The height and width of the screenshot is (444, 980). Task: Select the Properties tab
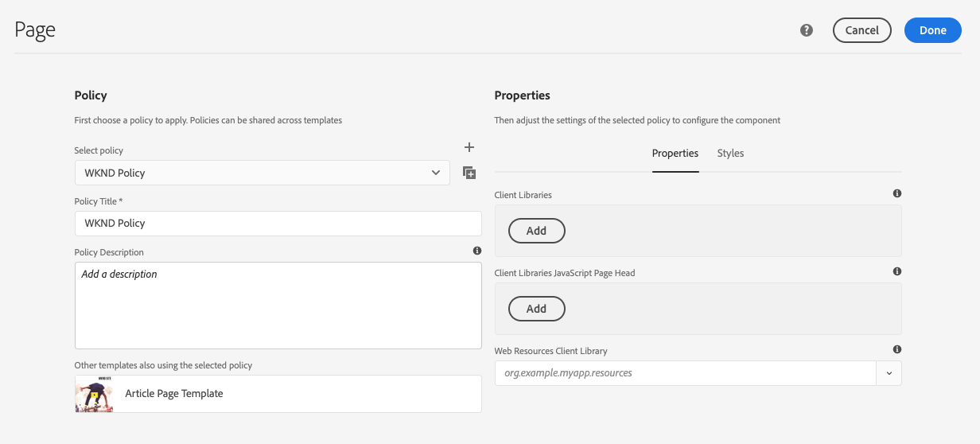tap(675, 153)
